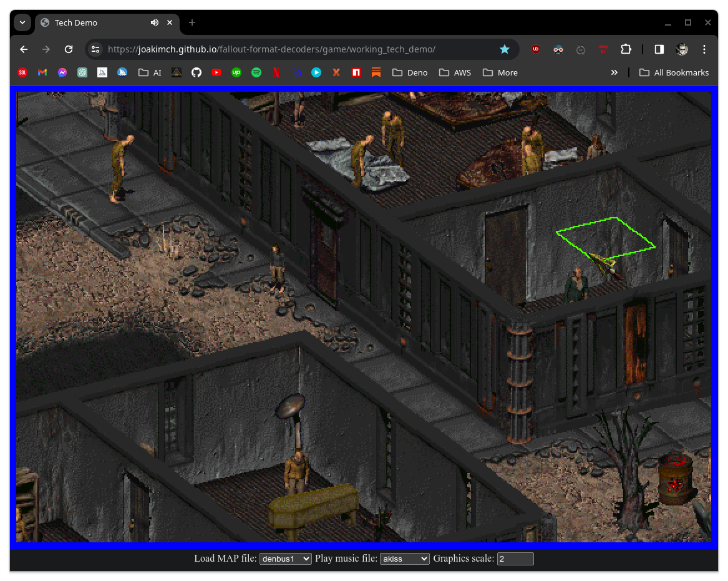Open the orange Substack bookmark

click(376, 72)
